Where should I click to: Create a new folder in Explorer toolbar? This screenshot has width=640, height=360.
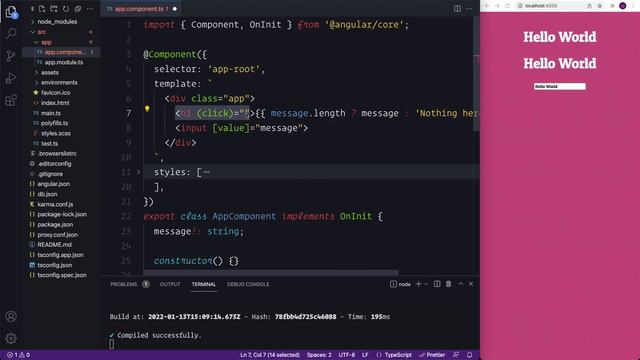click(54, 9)
